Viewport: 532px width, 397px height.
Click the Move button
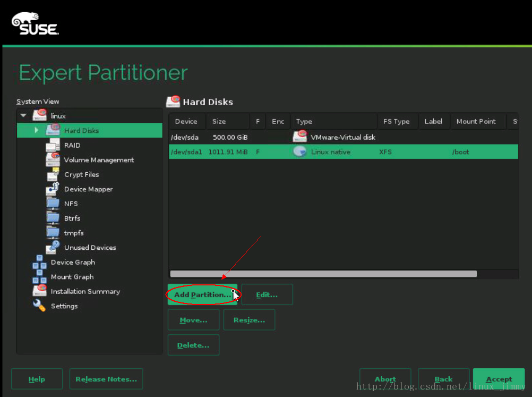pyautogui.click(x=193, y=320)
